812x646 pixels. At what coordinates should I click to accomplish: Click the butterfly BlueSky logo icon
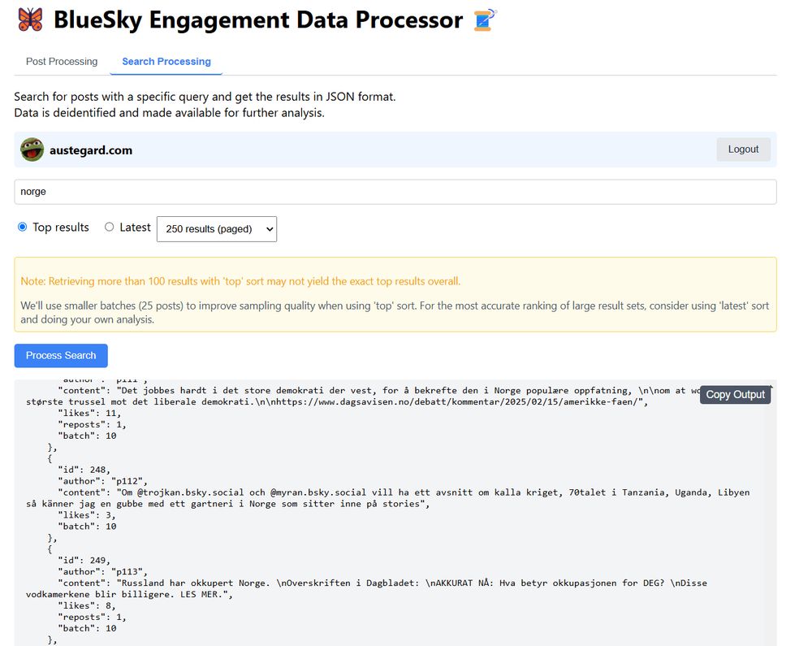29,21
